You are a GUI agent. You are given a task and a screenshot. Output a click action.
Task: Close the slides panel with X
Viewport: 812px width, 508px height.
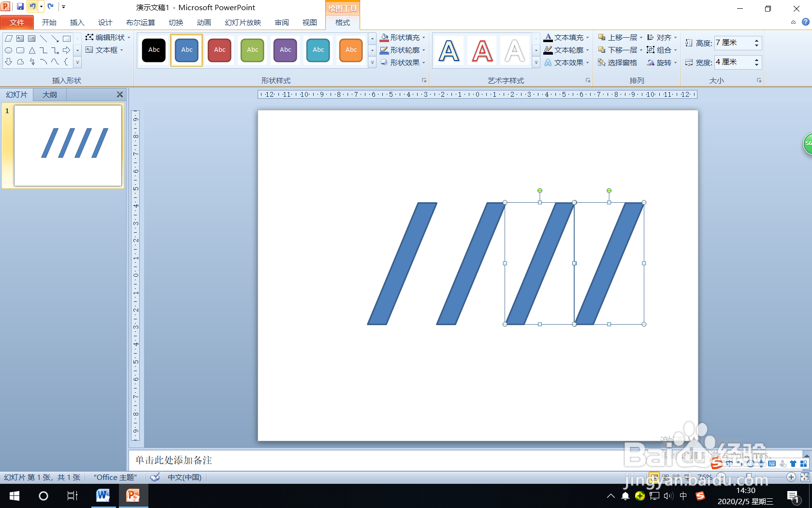click(120, 94)
